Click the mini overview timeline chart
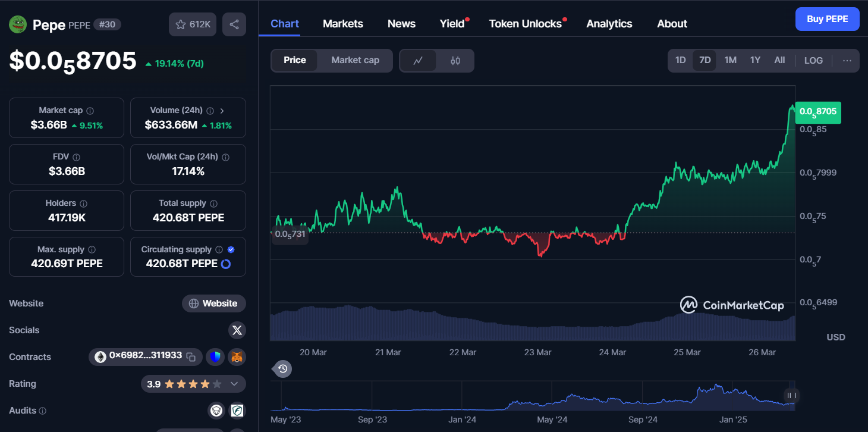Screen dimensions: 868x432 pyautogui.click(x=533, y=396)
